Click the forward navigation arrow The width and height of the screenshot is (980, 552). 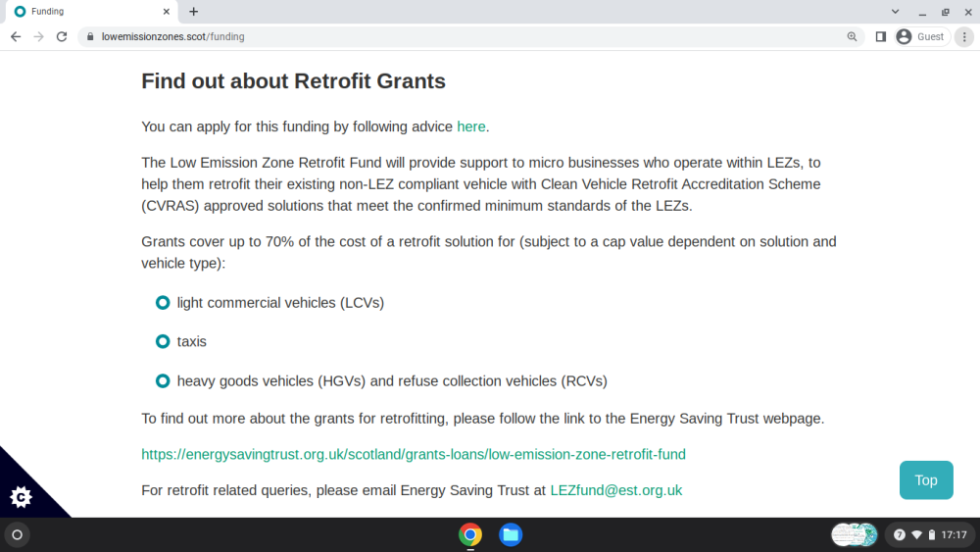pyautogui.click(x=39, y=37)
